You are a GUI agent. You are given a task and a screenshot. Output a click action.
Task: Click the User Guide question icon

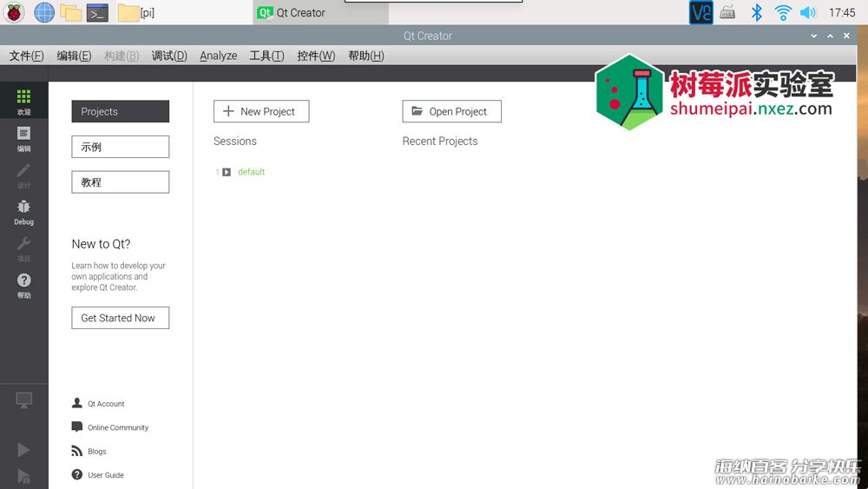(77, 474)
